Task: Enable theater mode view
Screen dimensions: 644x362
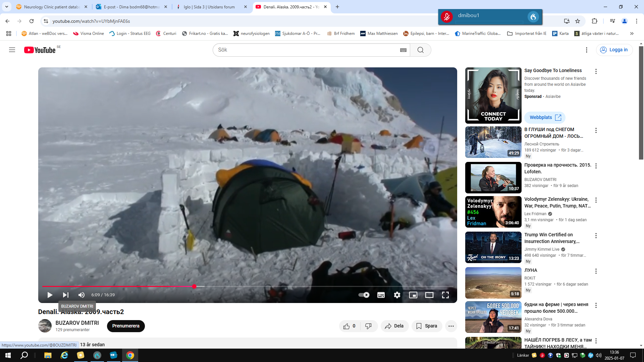Action: pyautogui.click(x=429, y=295)
